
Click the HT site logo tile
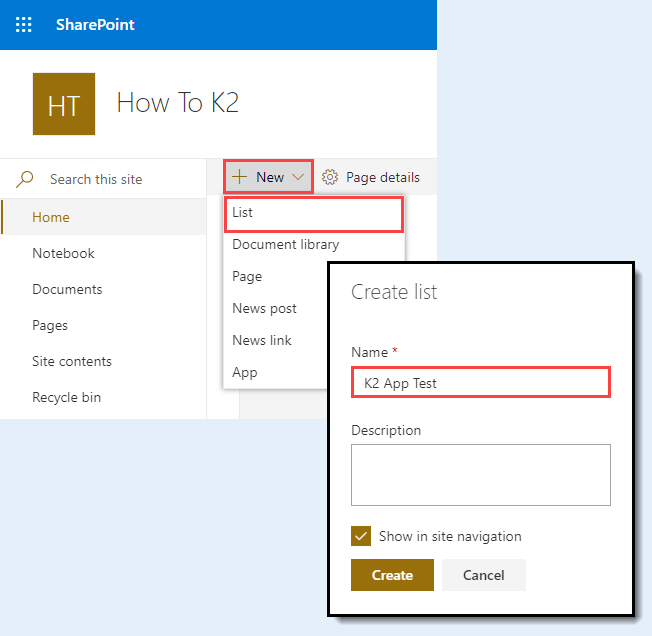pyautogui.click(x=64, y=104)
